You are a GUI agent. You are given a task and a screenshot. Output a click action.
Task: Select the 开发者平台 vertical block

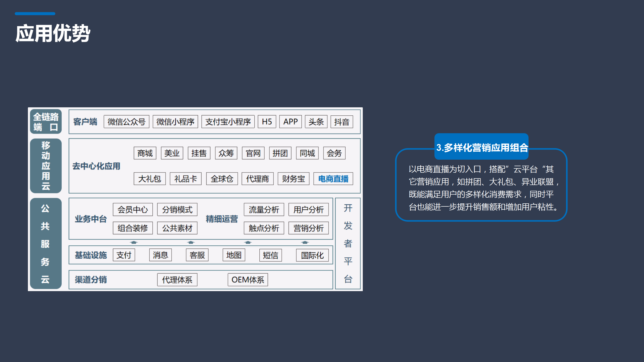click(x=348, y=244)
